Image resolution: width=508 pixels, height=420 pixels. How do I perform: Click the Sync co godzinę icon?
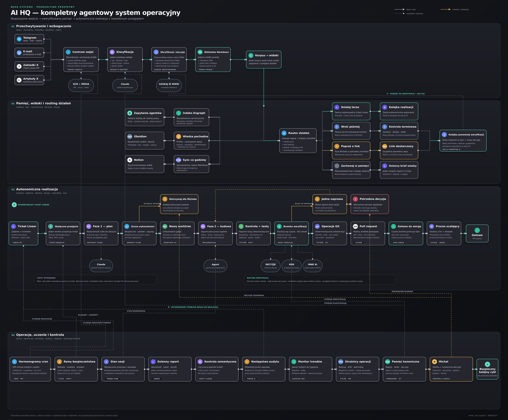178,160
